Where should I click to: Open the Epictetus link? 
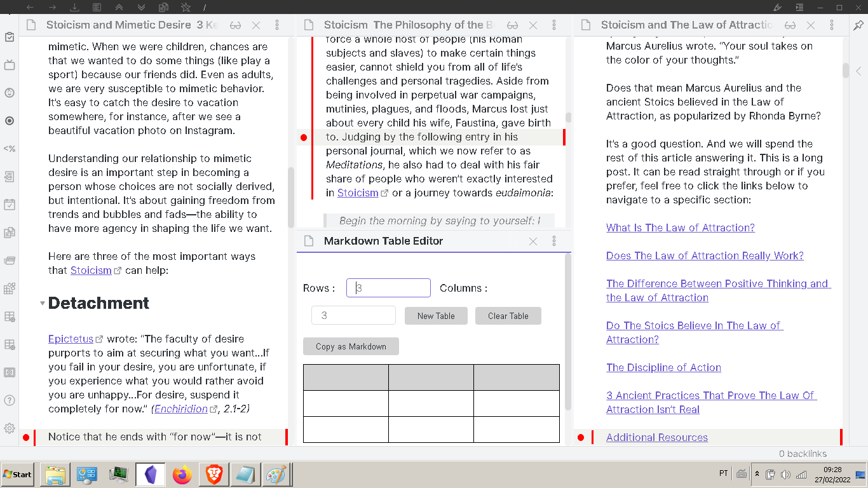pos(71,339)
